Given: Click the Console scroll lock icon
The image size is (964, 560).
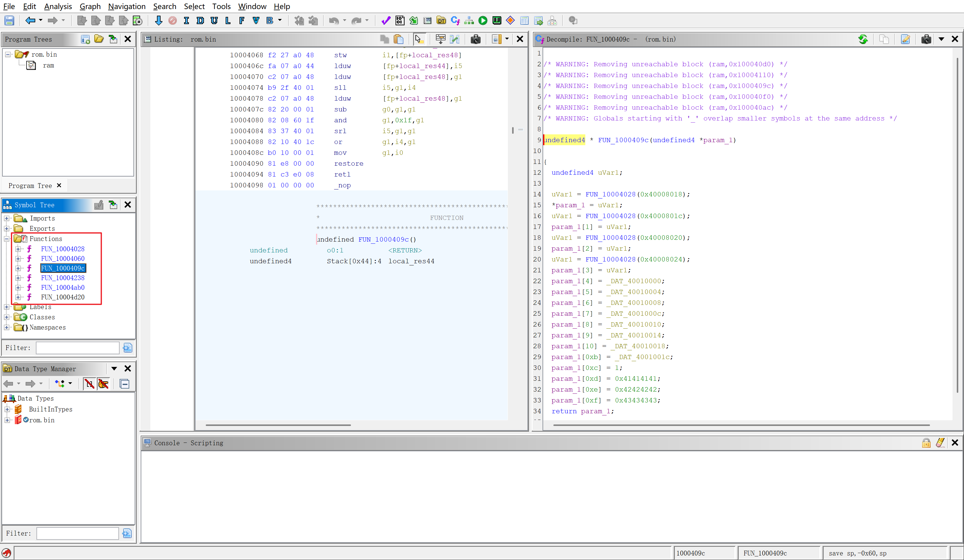Looking at the screenshot, I should click(x=926, y=443).
